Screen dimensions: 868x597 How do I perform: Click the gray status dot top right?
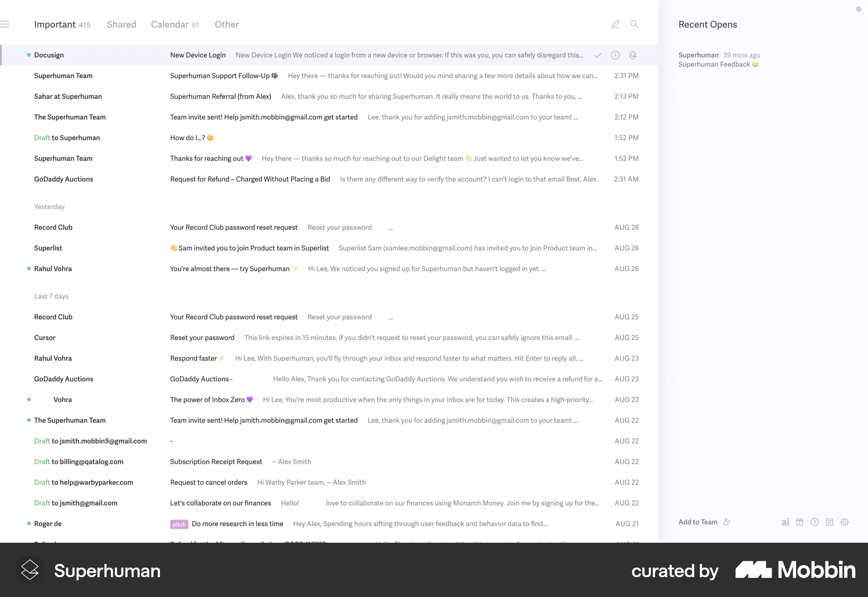859,9
